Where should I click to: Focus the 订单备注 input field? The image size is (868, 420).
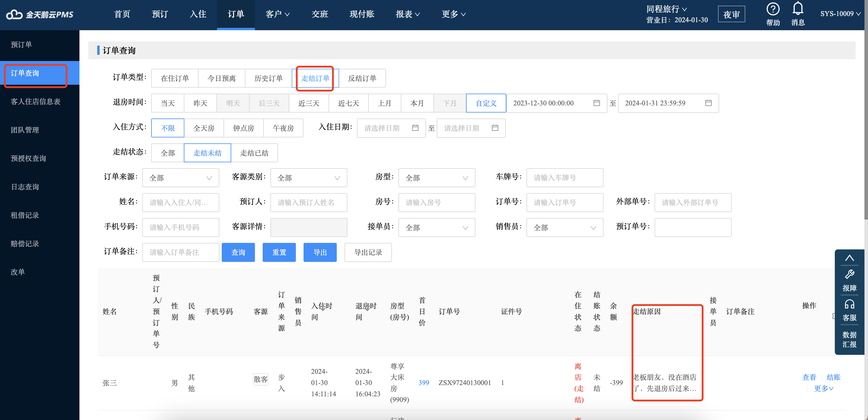tap(181, 252)
